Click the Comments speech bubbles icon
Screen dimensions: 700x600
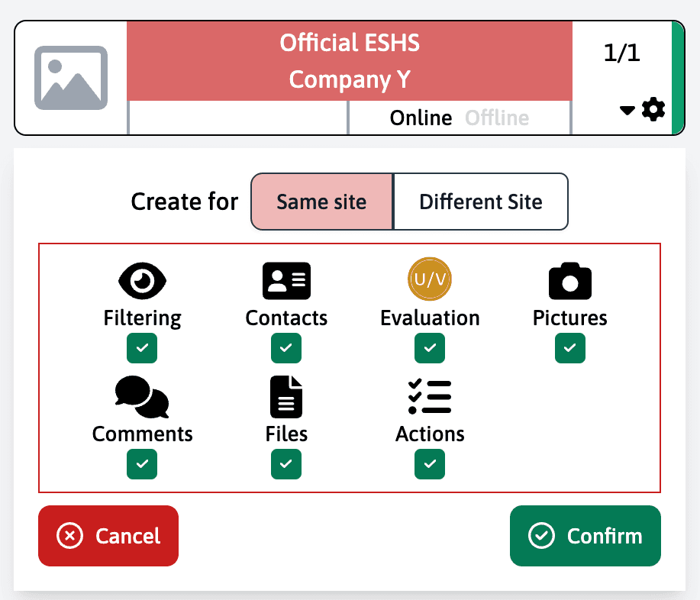click(142, 398)
